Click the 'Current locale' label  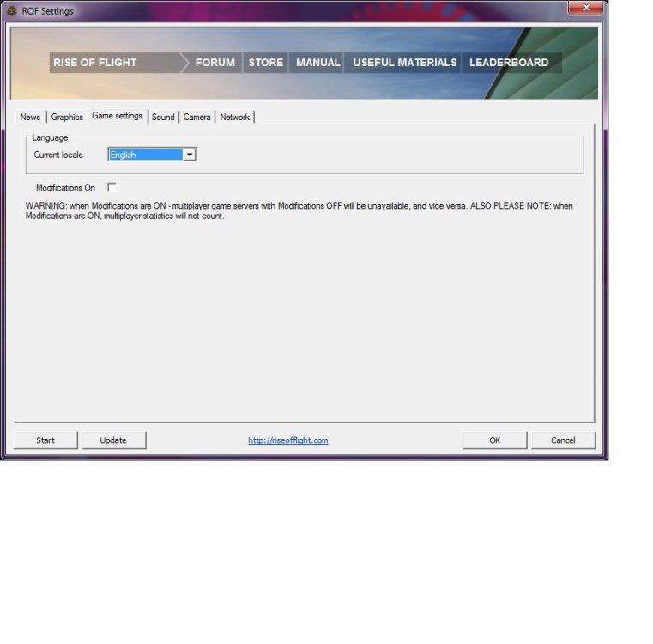58,155
